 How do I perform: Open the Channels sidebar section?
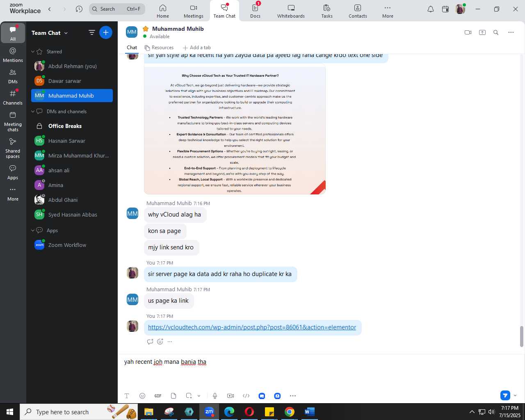coord(13,98)
